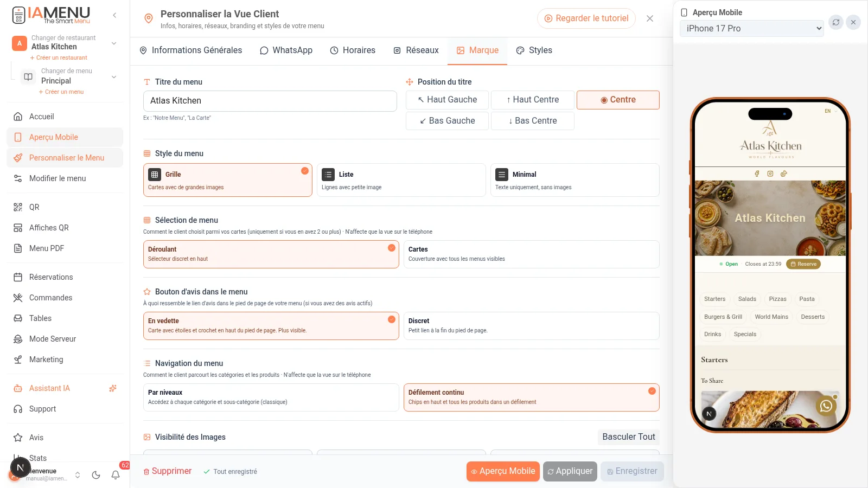Viewport: 868px width, 488px height.
Task: Click the WhatsApp floating button in preview
Action: pyautogui.click(x=826, y=406)
